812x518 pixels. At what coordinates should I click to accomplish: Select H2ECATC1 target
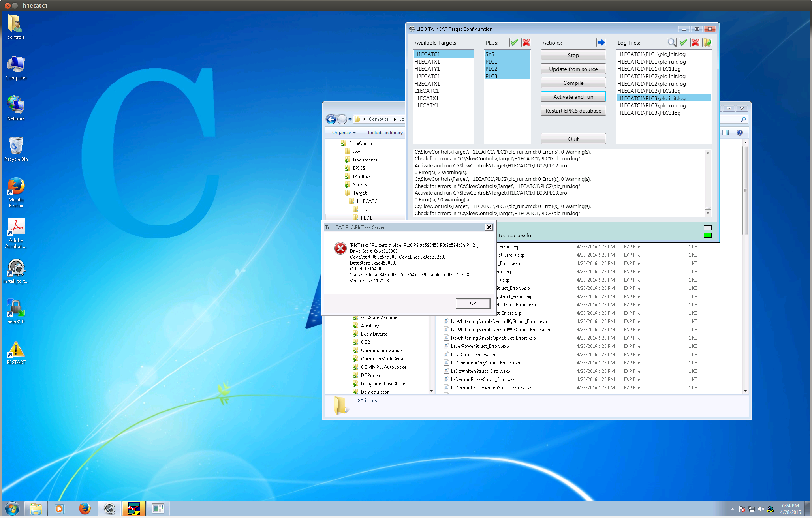tap(443, 76)
